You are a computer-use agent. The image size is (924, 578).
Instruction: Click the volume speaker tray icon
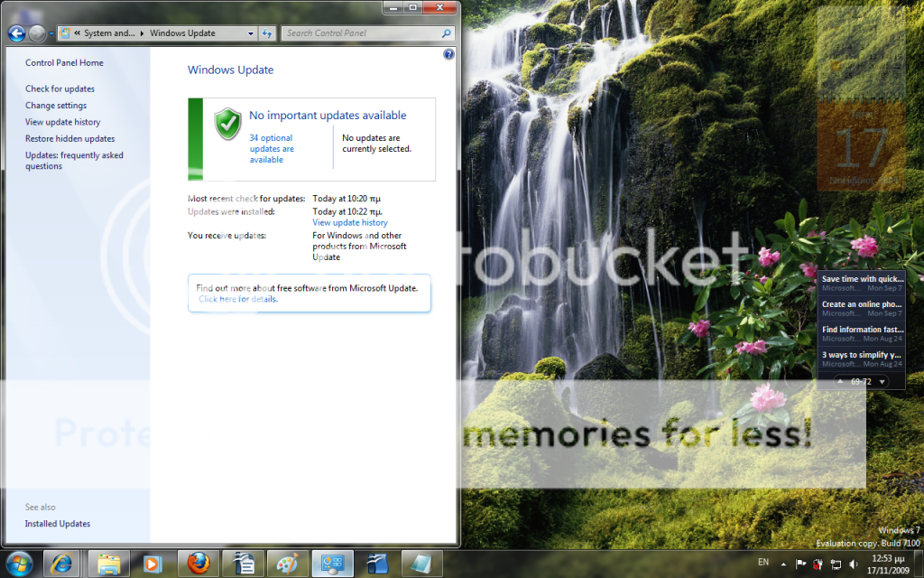pos(854,564)
